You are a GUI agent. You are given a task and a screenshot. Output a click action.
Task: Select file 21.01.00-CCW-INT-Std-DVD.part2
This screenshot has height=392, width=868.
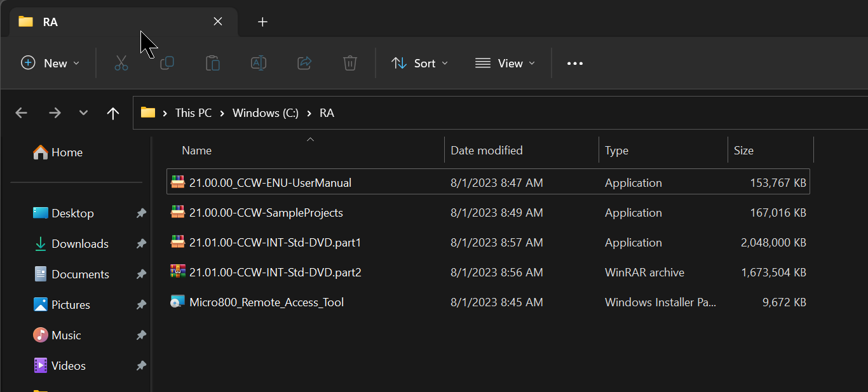pos(488,272)
